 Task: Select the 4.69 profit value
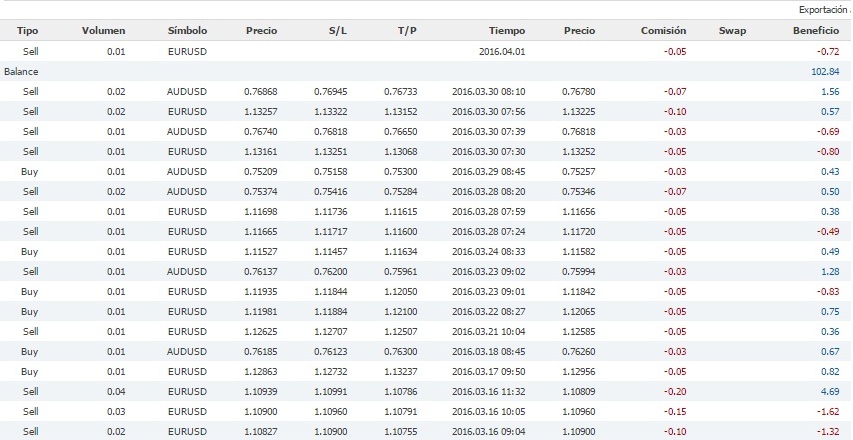point(827,391)
